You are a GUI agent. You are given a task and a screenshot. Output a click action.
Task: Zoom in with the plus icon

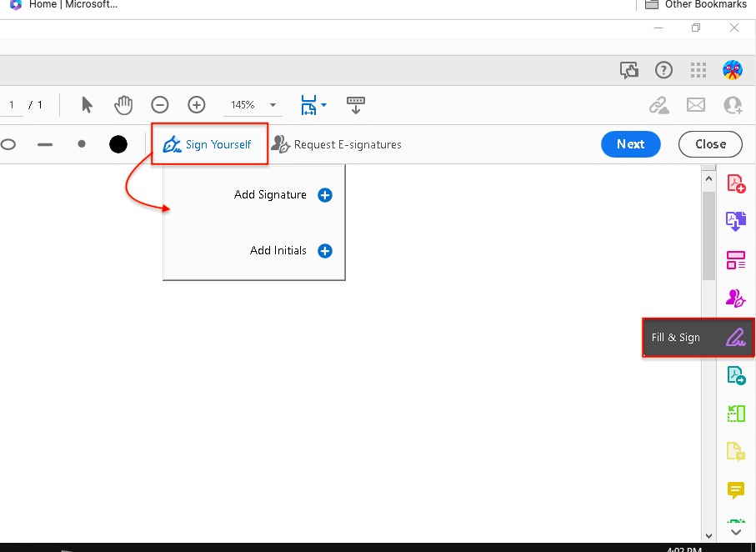(197, 105)
